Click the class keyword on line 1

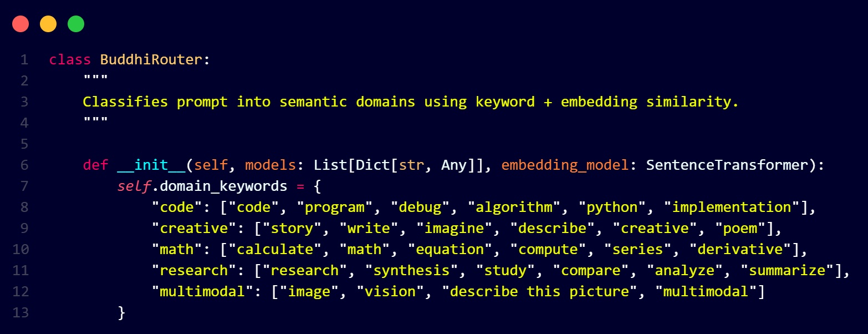coord(70,60)
